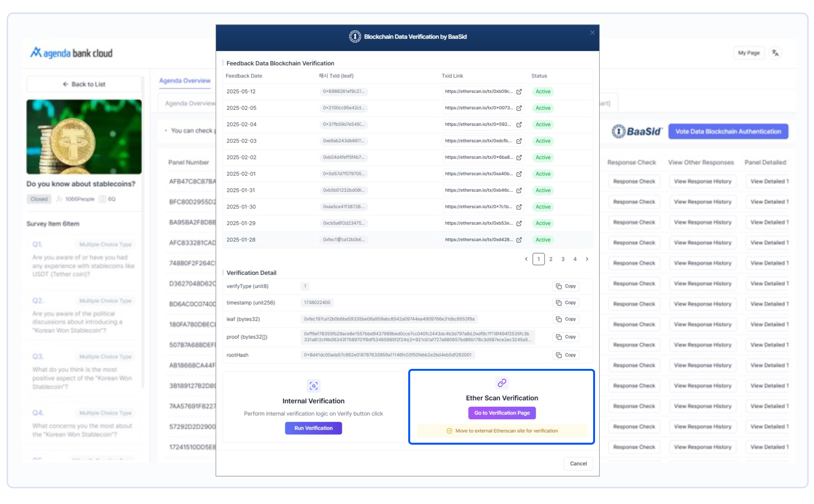Copy the leaf bytes32 value
The image size is (814, 504).
(566, 319)
